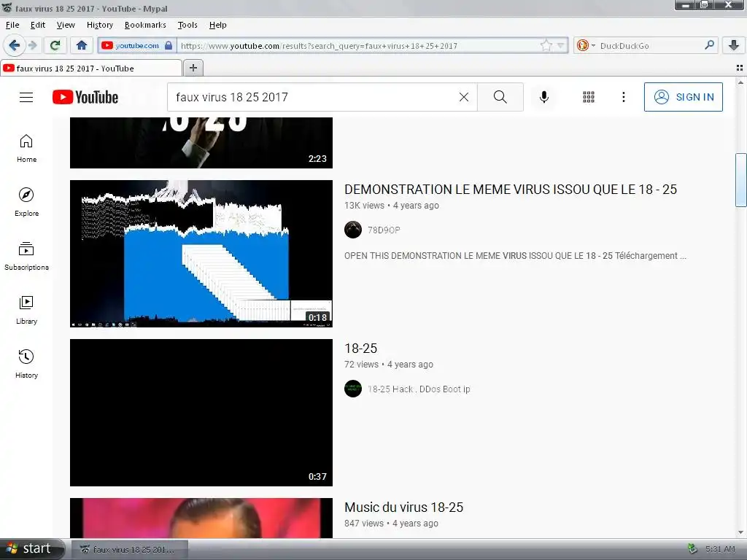Open the '18-25' video title
Image resolution: width=747 pixels, height=560 pixels.
click(x=360, y=349)
